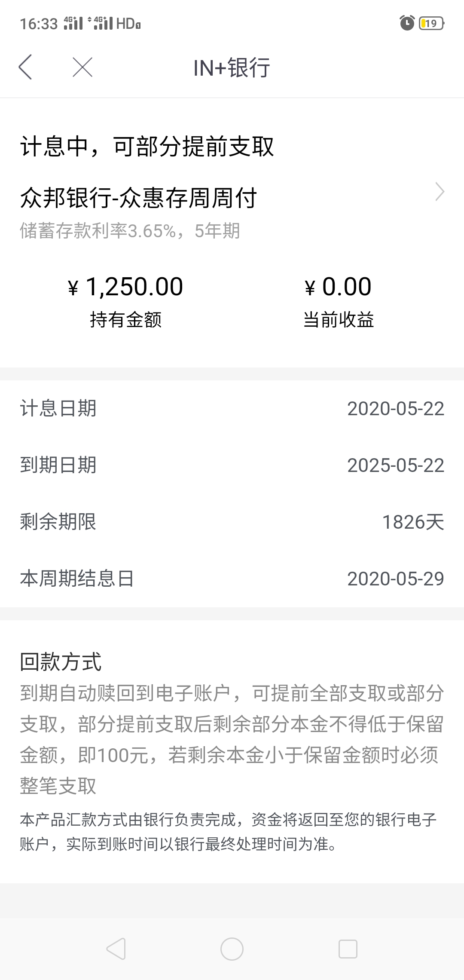The height and width of the screenshot is (980, 464).
Task: Open recent apps square button
Action: coord(348,949)
